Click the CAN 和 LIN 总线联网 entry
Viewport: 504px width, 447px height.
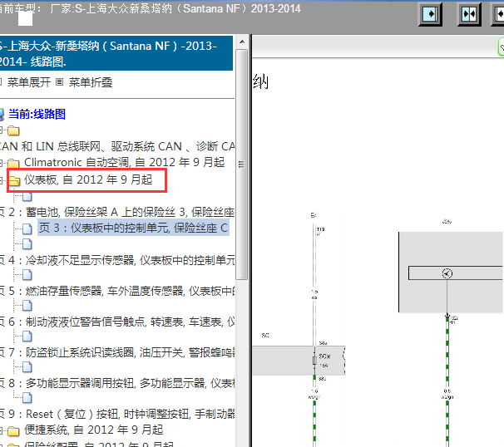117,147
